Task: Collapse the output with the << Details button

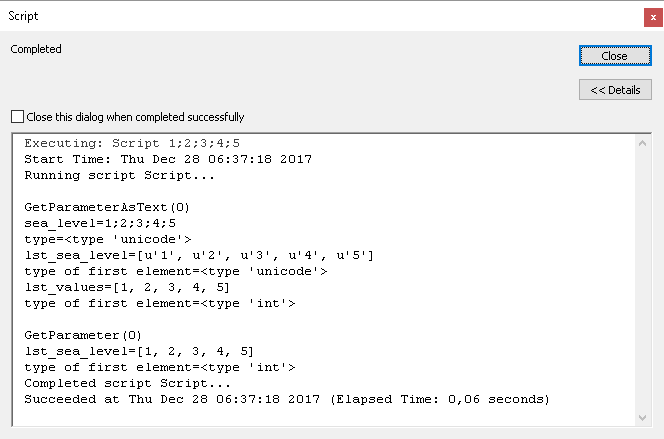Action: (615, 90)
